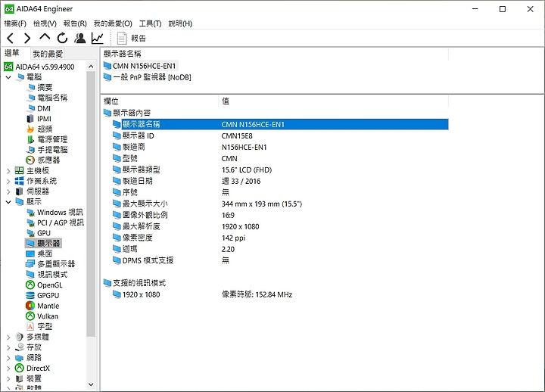Expand the 作業系統 tree node
Image resolution: width=545 pixels, height=392 pixels.
coord(8,181)
